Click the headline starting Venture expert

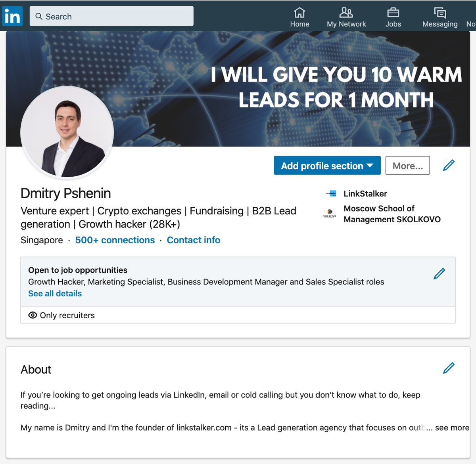point(159,218)
